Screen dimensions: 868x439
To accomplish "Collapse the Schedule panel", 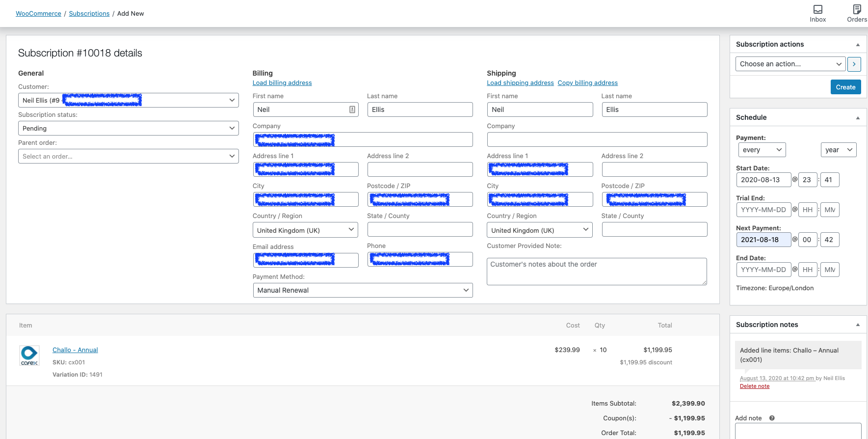I will click(x=858, y=118).
